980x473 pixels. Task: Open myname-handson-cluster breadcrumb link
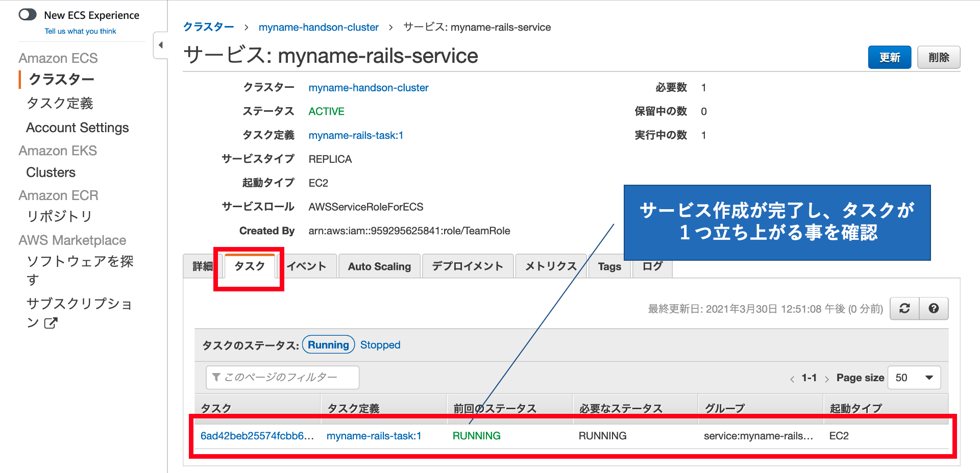318,27
